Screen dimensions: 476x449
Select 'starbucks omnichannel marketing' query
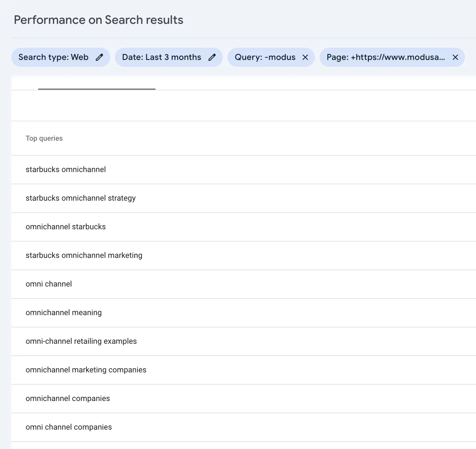pos(84,255)
